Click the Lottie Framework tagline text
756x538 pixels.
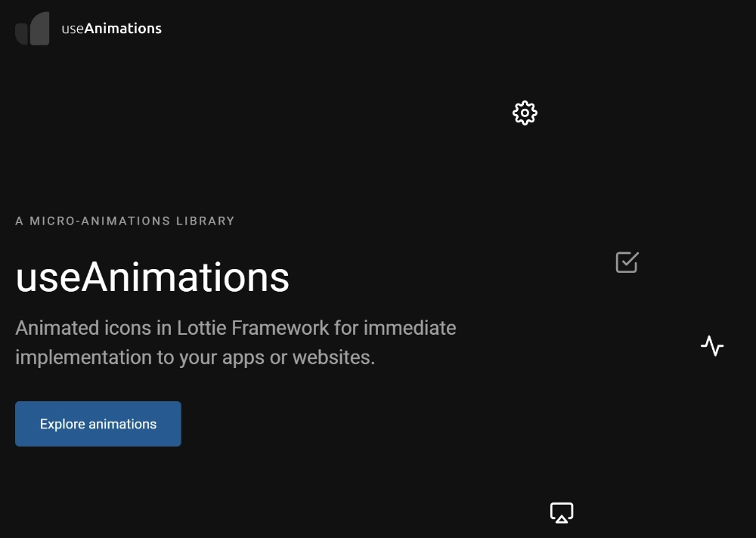(235, 342)
